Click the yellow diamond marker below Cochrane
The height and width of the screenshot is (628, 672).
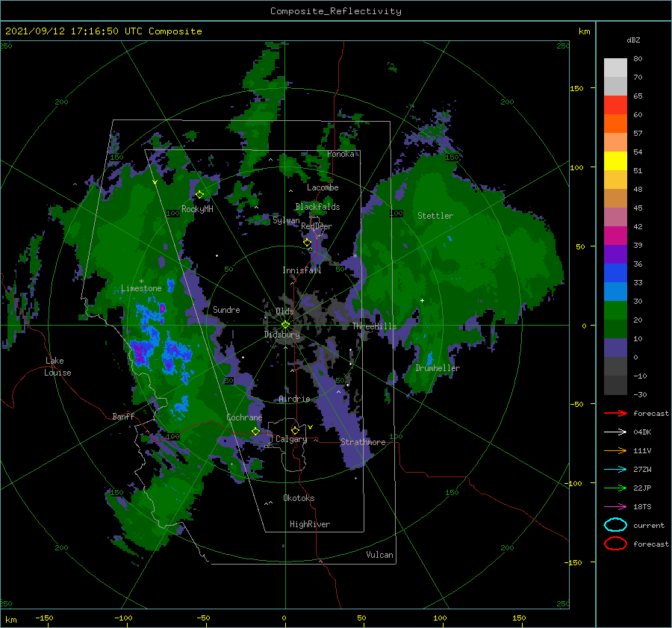tap(256, 431)
